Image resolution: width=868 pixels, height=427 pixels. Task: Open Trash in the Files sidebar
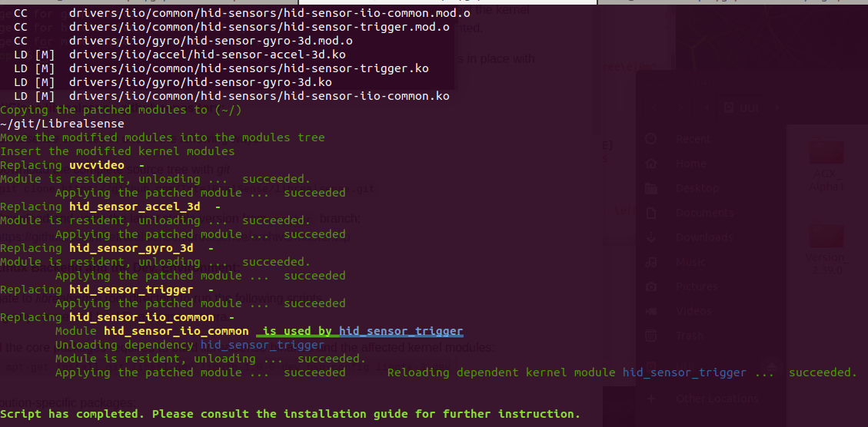(x=690, y=336)
